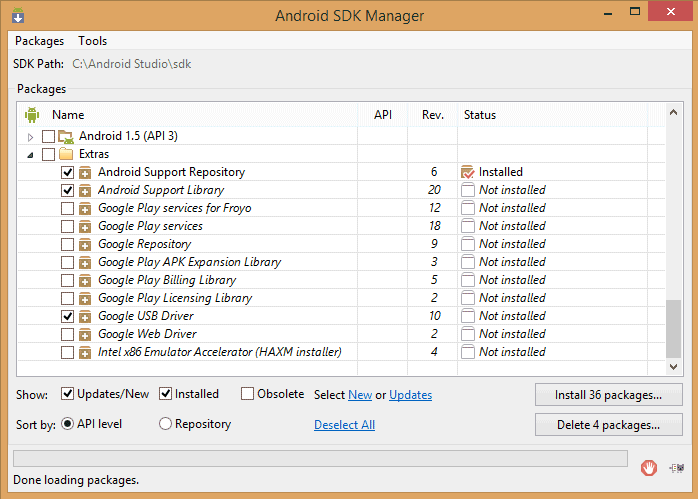Check the Android 1.5 (API 3) checkbox
This screenshot has width=698, height=499.
point(48,136)
